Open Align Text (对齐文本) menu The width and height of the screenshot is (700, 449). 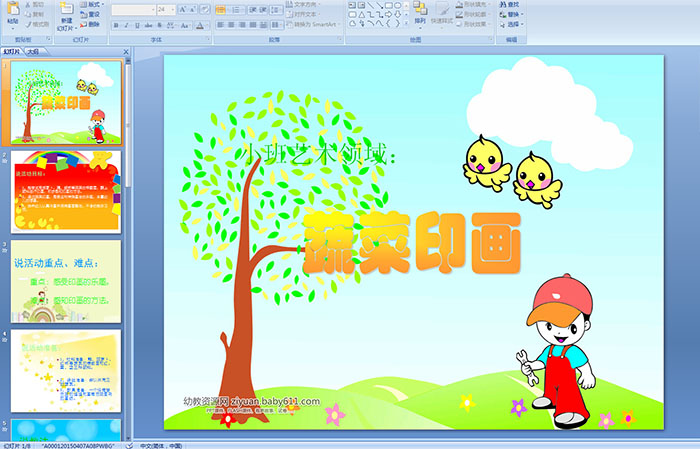303,14
